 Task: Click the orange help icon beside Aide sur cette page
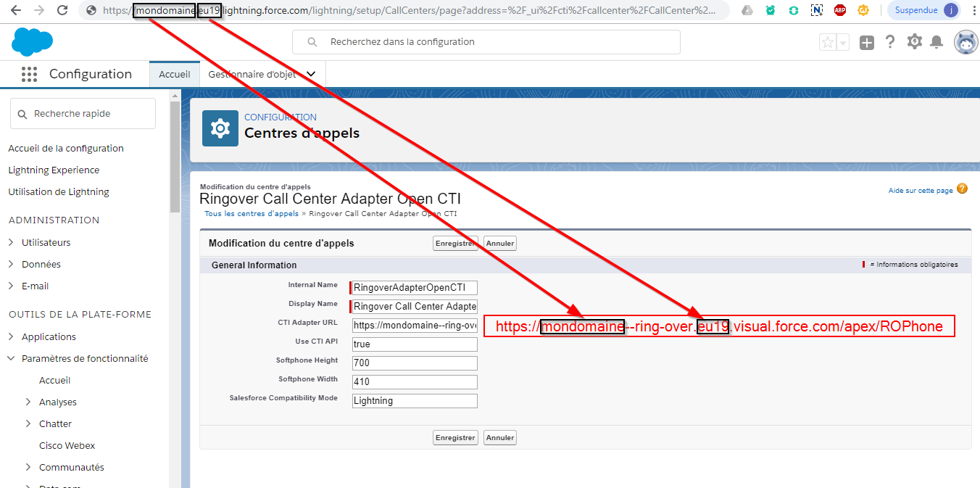pyautogui.click(x=963, y=189)
